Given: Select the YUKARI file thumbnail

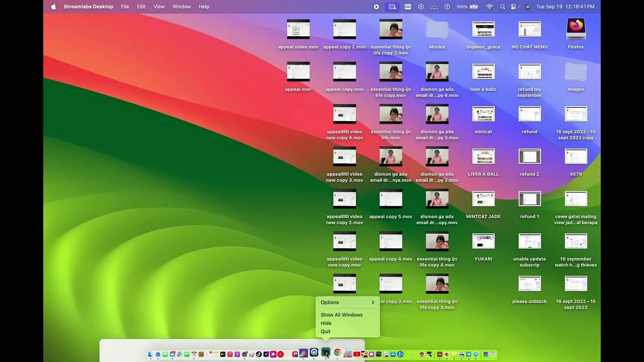Looking at the screenshot, I should tap(484, 241).
